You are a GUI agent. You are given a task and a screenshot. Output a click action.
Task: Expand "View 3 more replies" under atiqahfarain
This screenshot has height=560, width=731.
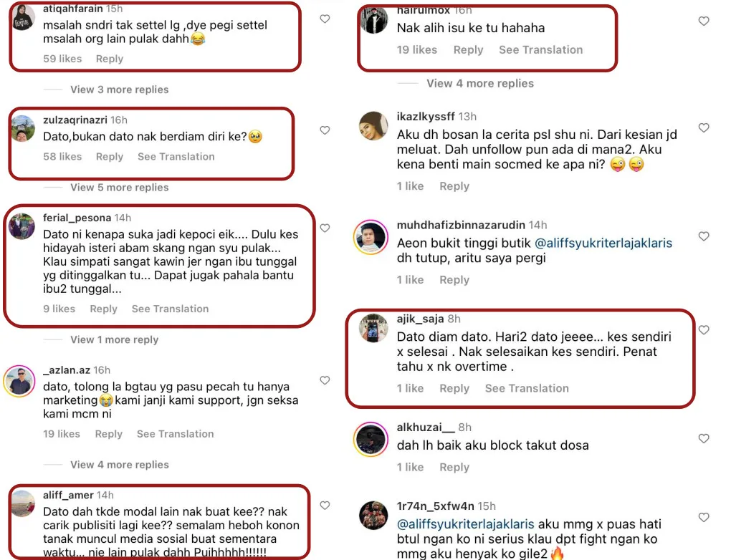[x=119, y=90]
